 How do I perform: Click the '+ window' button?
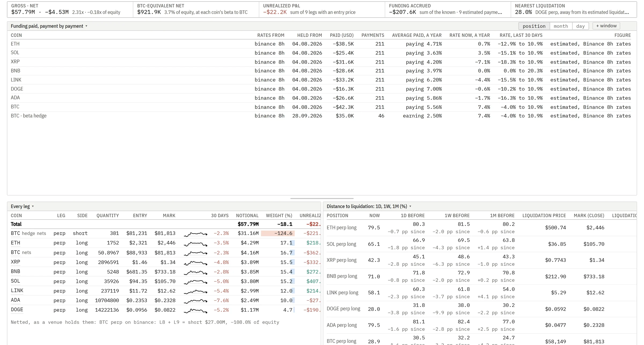coord(606,26)
